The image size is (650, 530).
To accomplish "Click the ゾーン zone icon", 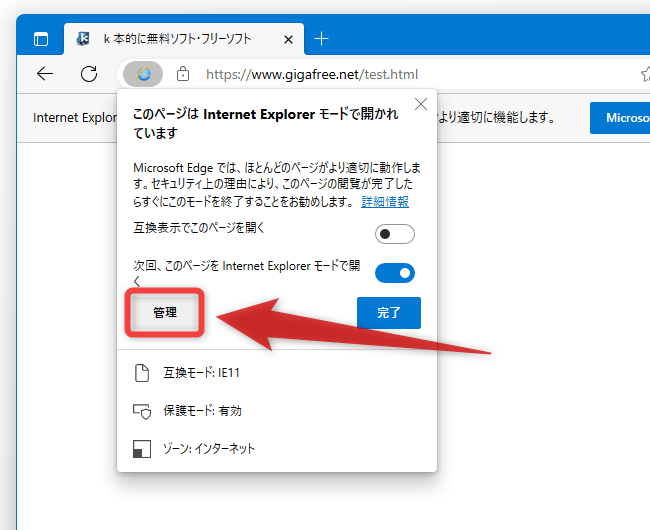I will pyautogui.click(x=142, y=449).
